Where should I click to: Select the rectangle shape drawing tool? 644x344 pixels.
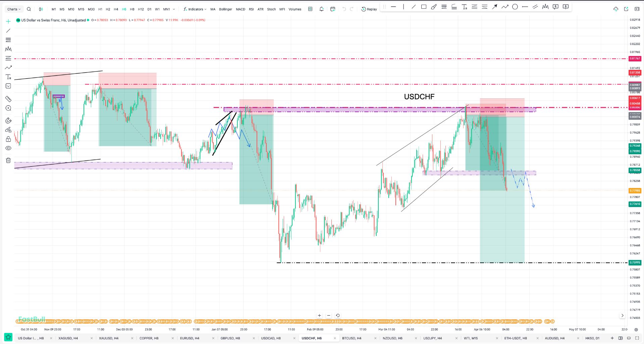pos(424,7)
